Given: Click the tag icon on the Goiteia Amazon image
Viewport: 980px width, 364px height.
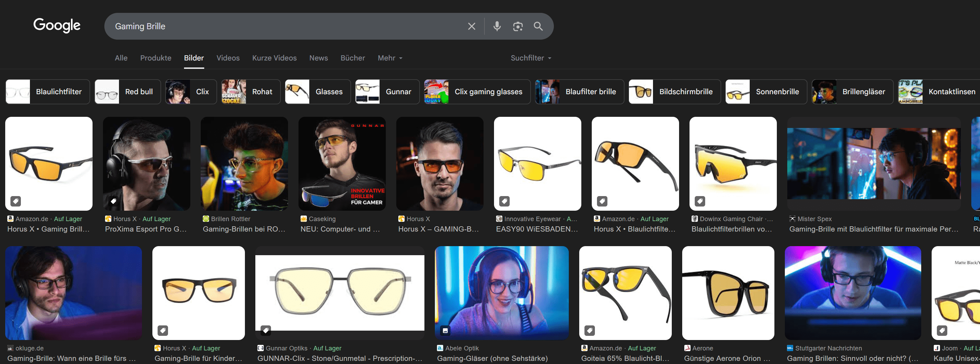Looking at the screenshot, I should pos(590,330).
